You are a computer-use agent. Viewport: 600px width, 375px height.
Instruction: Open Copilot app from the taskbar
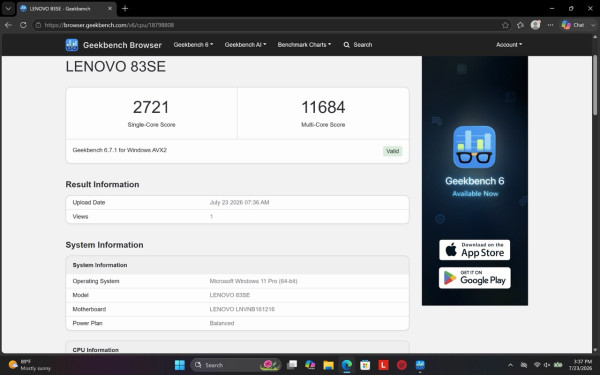pyautogui.click(x=310, y=365)
